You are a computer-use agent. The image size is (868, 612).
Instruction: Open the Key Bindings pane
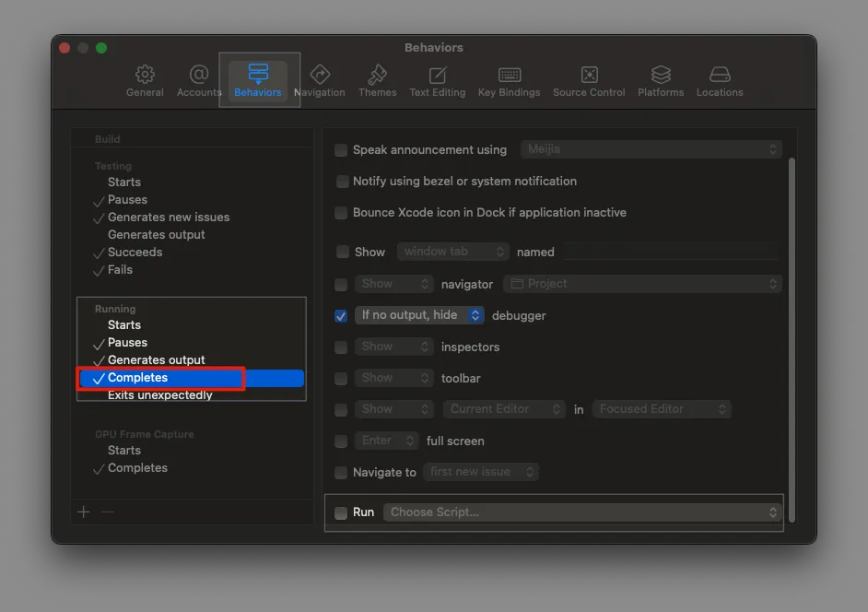pyautogui.click(x=509, y=81)
